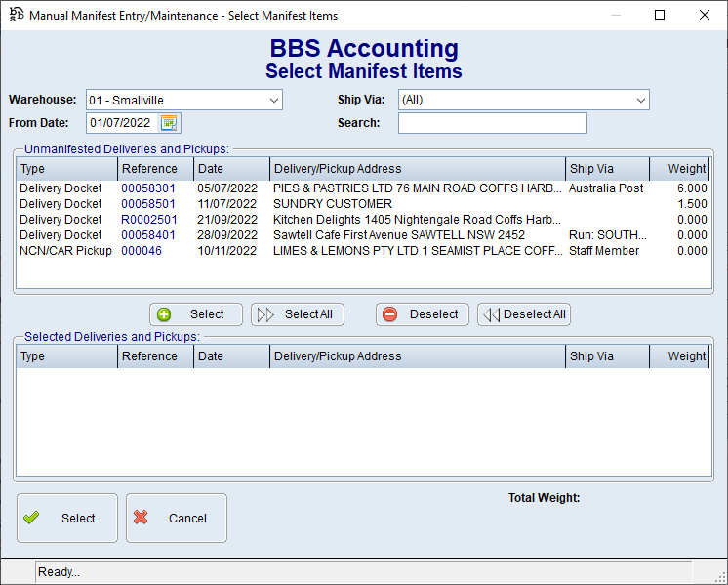The height and width of the screenshot is (585, 728).
Task: Confirm with the green checkmark Select button
Action: [66, 519]
